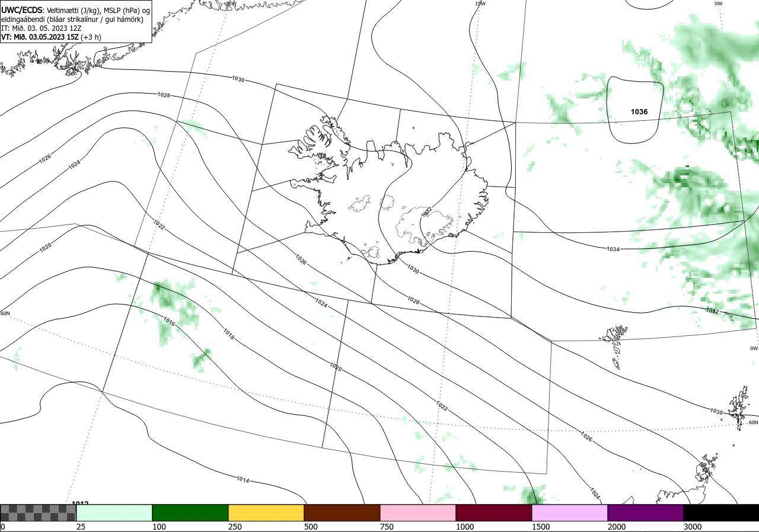Click the bold 1036 high pressure label
Screen dimensions: 759x532
tap(639, 112)
